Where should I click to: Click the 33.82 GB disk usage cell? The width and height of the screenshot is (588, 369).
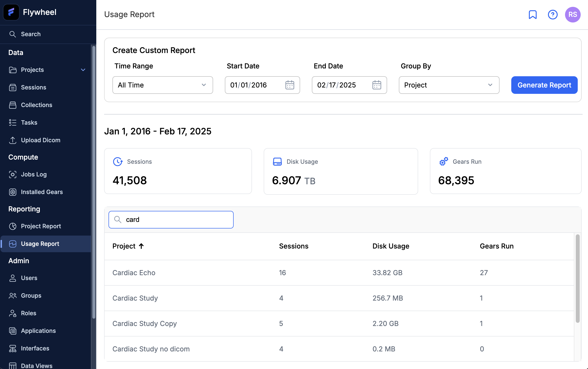pyautogui.click(x=387, y=273)
